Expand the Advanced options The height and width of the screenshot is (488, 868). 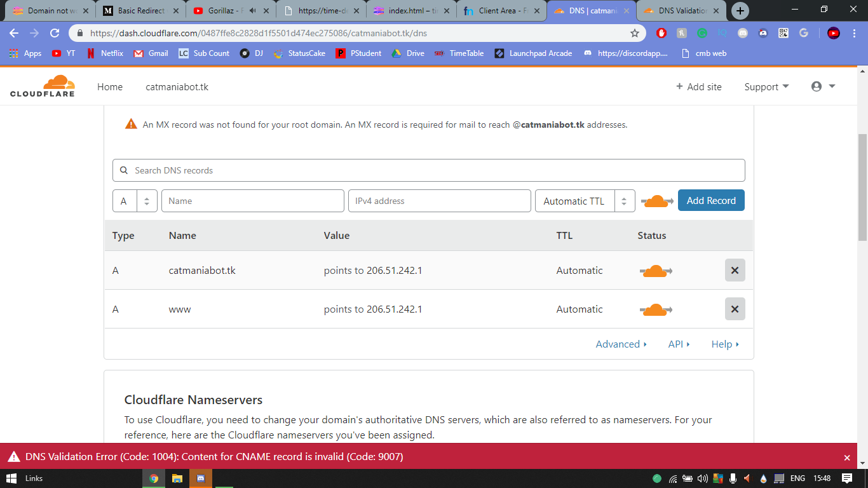point(621,344)
